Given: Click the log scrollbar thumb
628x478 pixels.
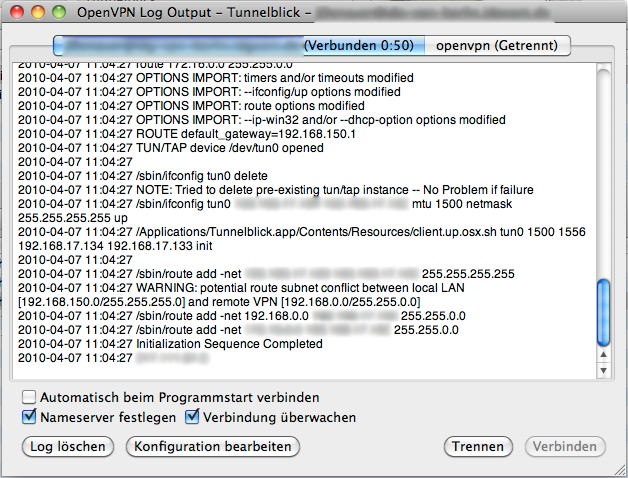Looking at the screenshot, I should tap(603, 313).
